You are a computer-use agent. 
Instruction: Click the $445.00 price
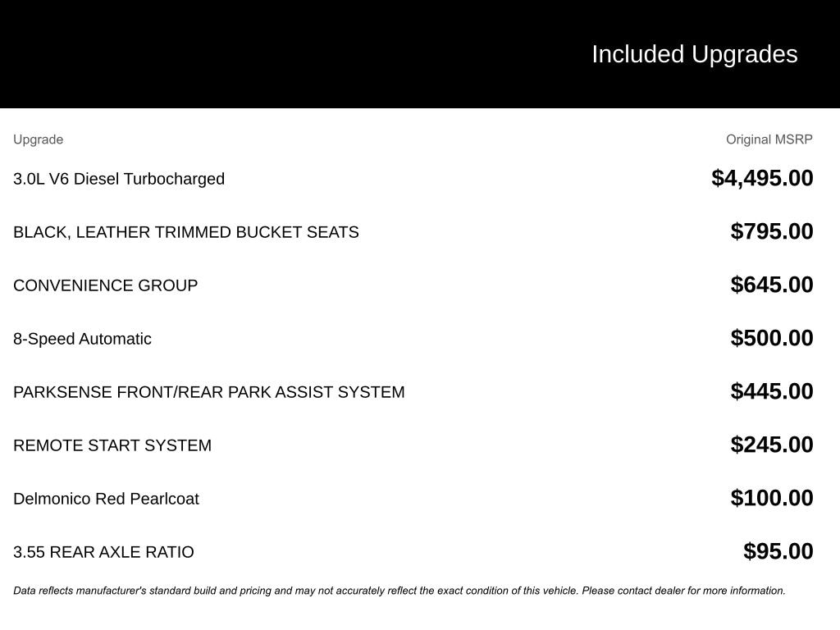pyautogui.click(x=772, y=391)
